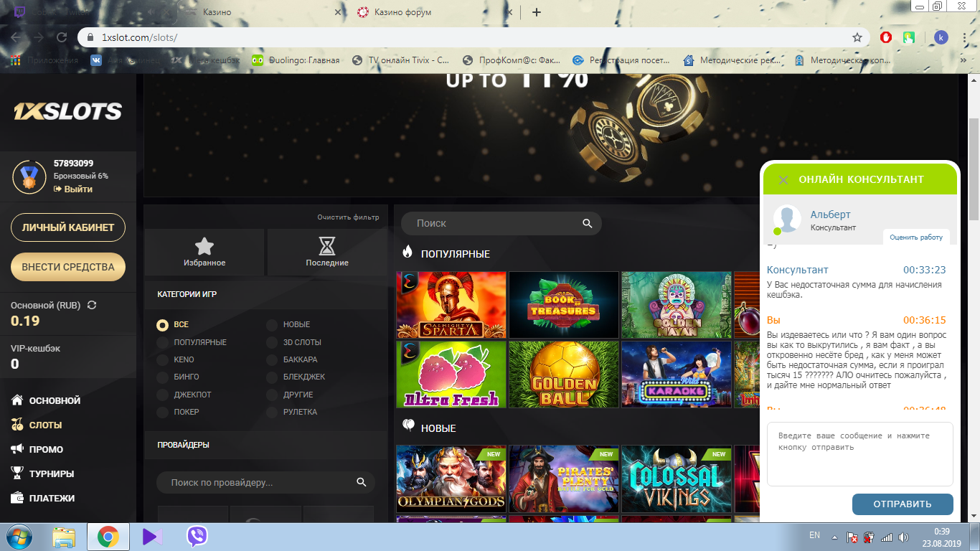Click consultant Альберт's avatar
980x551 pixels.
[x=787, y=220]
